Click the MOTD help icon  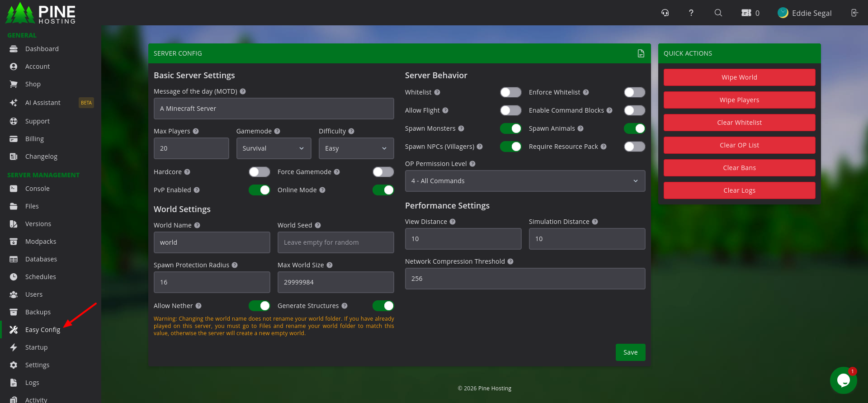[243, 91]
